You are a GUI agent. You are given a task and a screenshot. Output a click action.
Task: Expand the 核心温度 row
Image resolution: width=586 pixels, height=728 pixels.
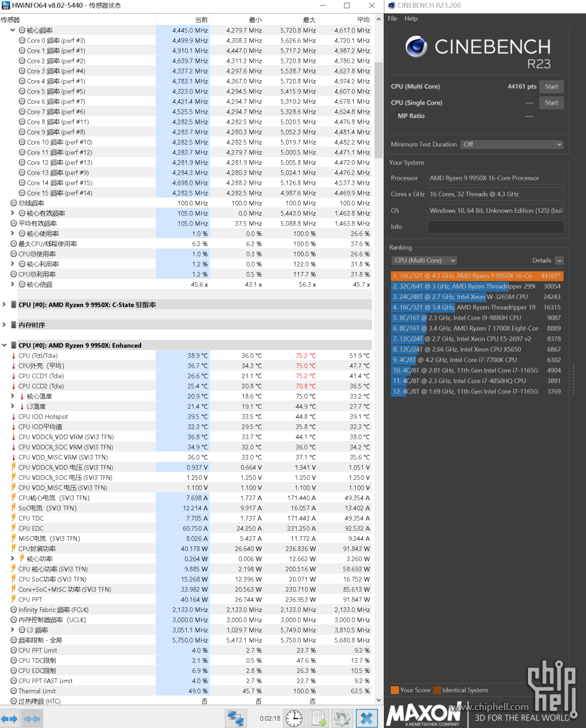(13, 396)
